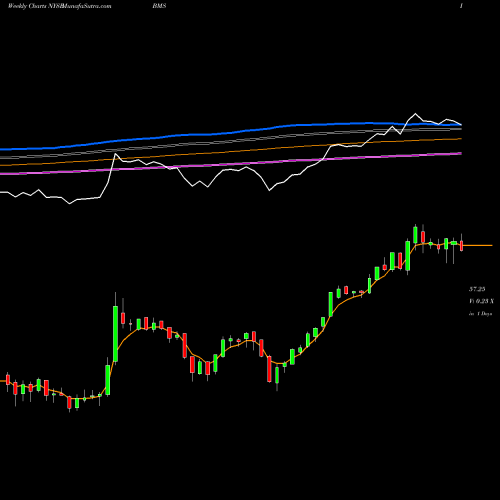Viewport: 500px width, 500px height.
Task: Click the BMS ticker symbol label
Action: tap(159, 6)
